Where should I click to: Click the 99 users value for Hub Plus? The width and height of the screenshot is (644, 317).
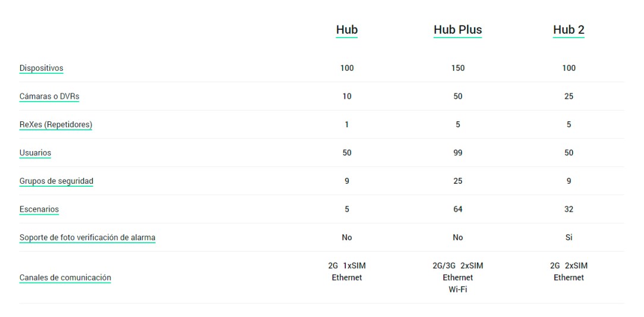457,153
